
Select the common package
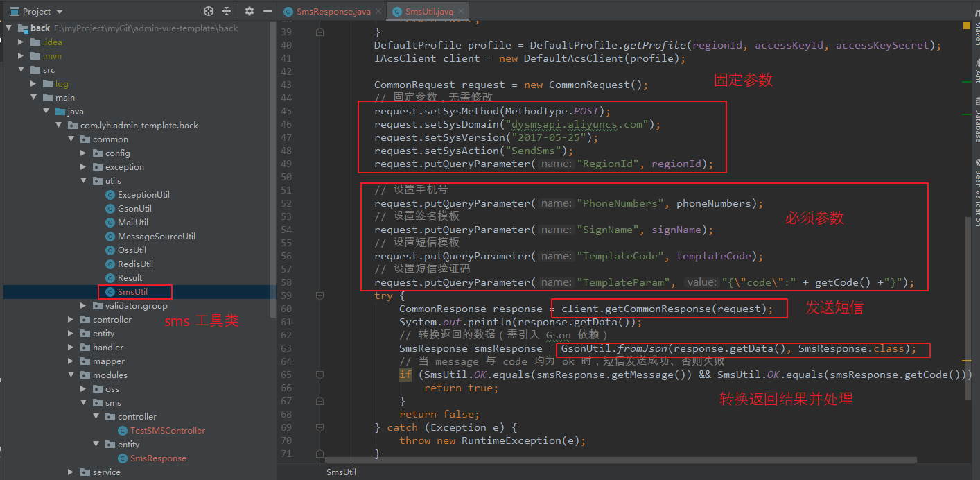pos(110,139)
